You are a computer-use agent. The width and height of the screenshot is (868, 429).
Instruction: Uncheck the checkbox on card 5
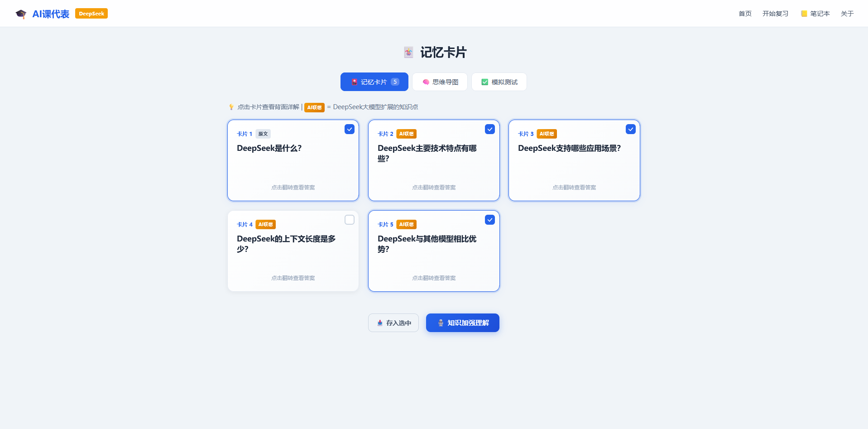click(490, 220)
